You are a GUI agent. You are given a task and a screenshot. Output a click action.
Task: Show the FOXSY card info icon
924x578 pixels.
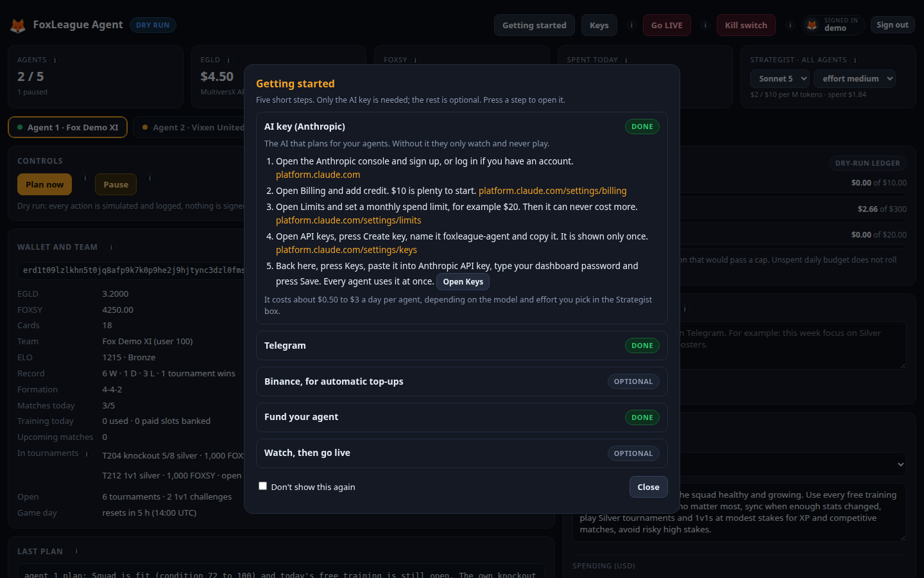tap(415, 60)
